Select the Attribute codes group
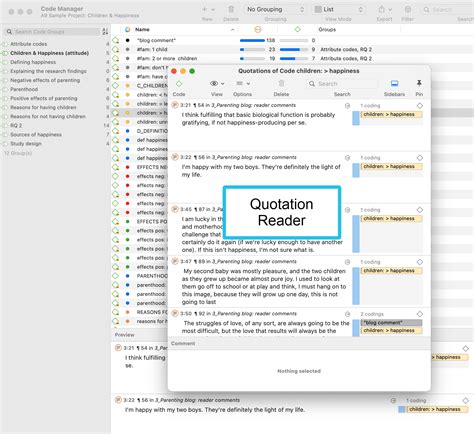The width and height of the screenshot is (474, 434). click(29, 44)
